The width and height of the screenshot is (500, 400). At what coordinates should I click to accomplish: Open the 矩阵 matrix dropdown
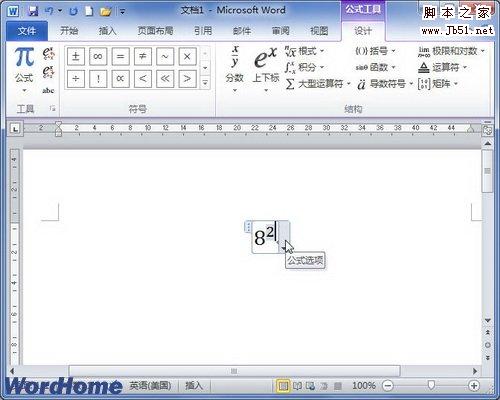coord(438,84)
